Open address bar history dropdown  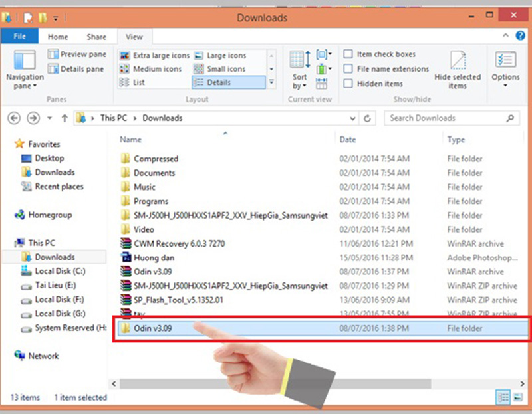tap(353, 118)
